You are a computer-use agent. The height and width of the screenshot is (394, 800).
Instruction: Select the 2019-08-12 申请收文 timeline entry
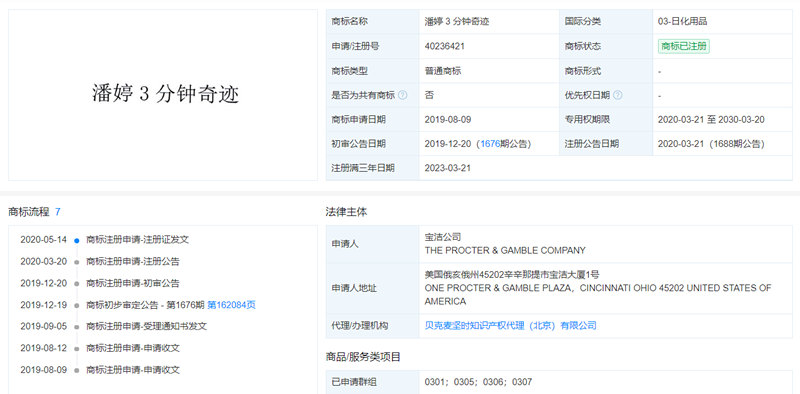tap(100, 348)
